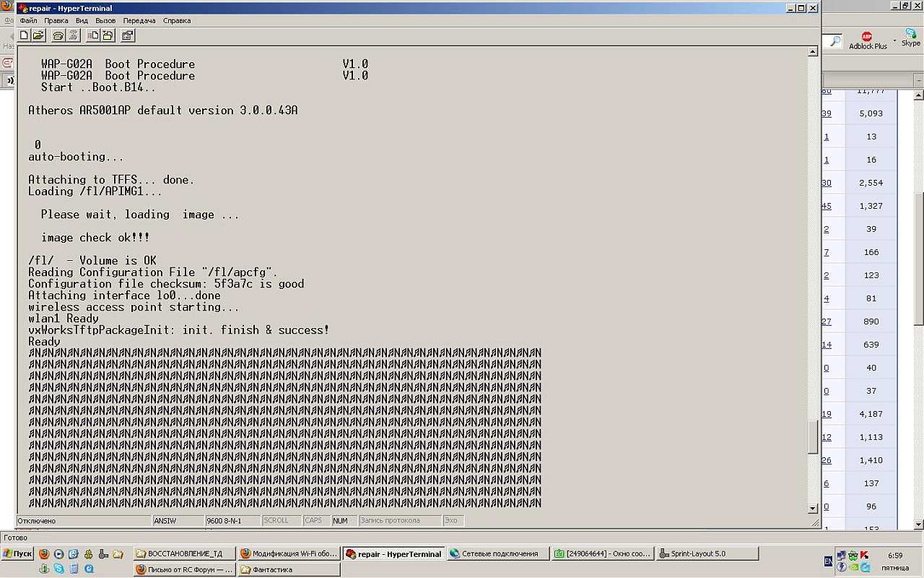Click the terminal vertical scrollbar thumb
This screenshot has height=578, width=924.
[x=813, y=436]
